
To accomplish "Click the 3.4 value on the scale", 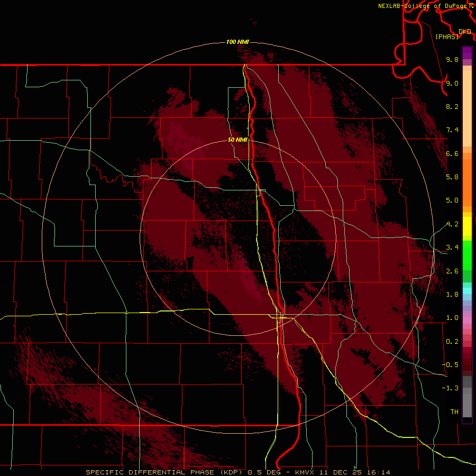I will tap(452, 248).
